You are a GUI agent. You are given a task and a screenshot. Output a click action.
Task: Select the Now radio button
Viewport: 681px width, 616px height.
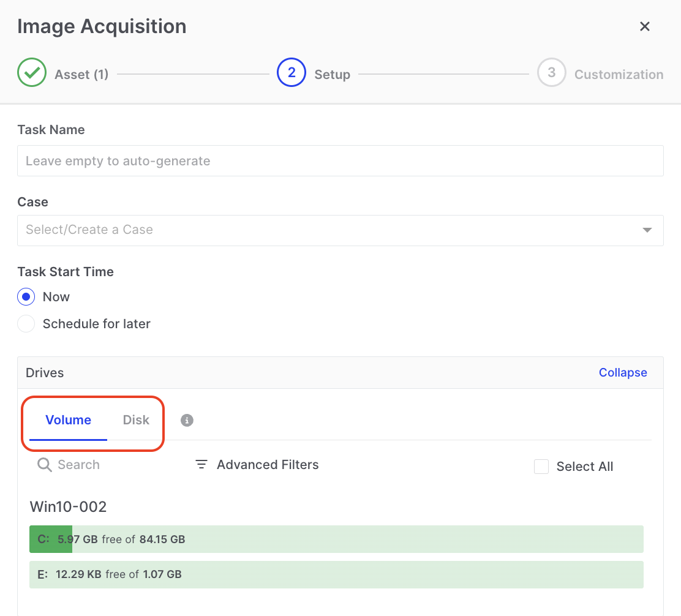(26, 297)
